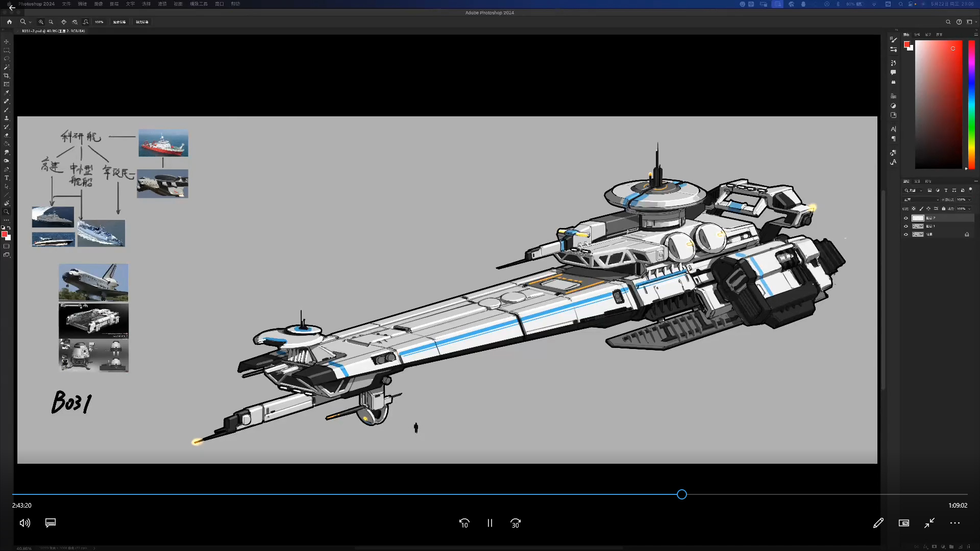Click the 100% zoom button in options bar
The image size is (980, 551).
99,22
